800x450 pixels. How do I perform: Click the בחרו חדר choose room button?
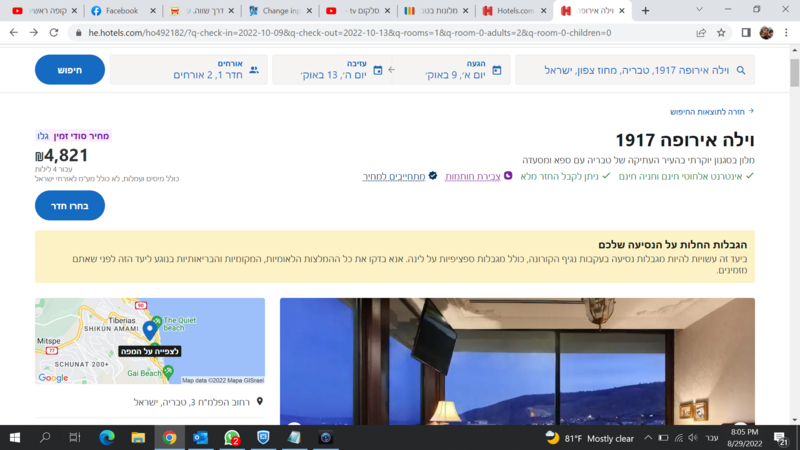point(70,206)
